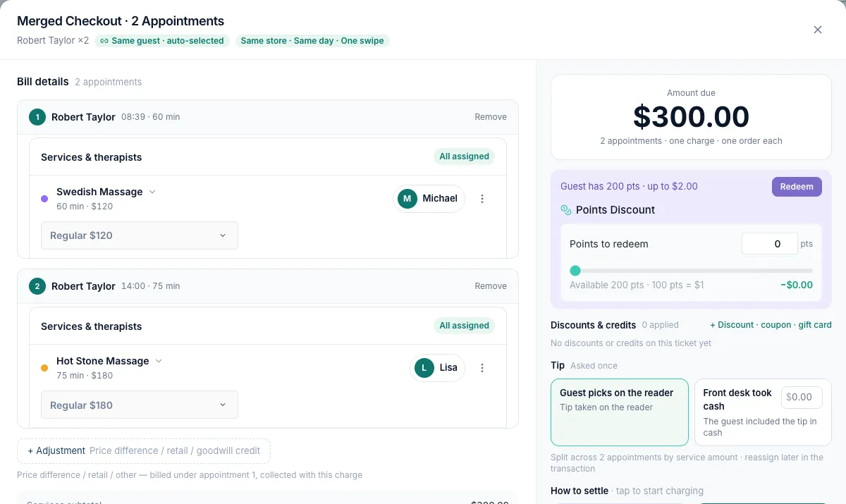This screenshot has height=504, width=846.
Task: Select Guest picks on the reader tip option
Action: tap(620, 412)
